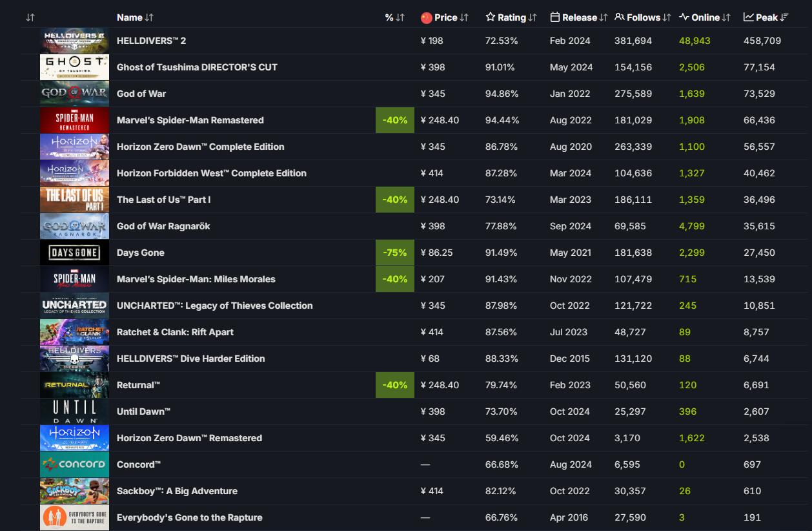Click God of War Ragnarök title

163,226
